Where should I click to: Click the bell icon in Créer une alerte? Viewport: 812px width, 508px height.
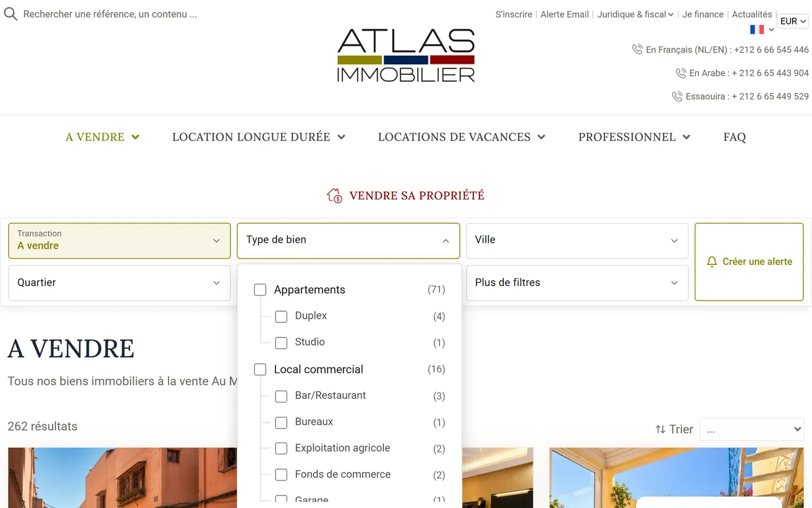pos(711,262)
